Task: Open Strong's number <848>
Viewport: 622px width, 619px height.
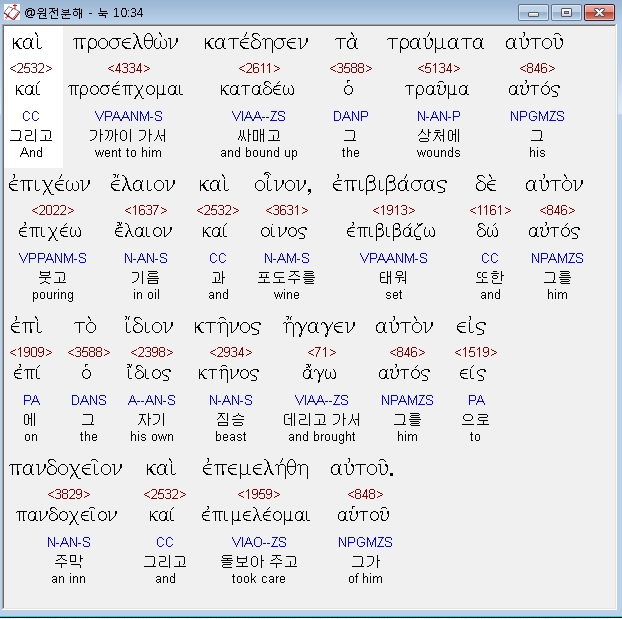Action: 365,494
